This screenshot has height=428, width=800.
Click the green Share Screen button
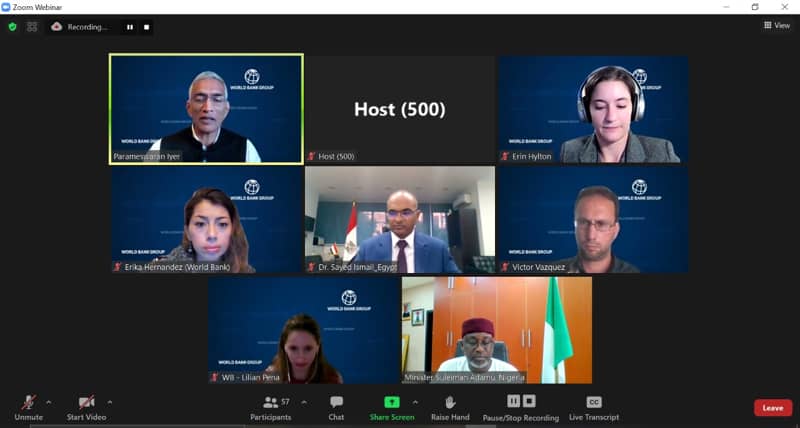pyautogui.click(x=392, y=408)
